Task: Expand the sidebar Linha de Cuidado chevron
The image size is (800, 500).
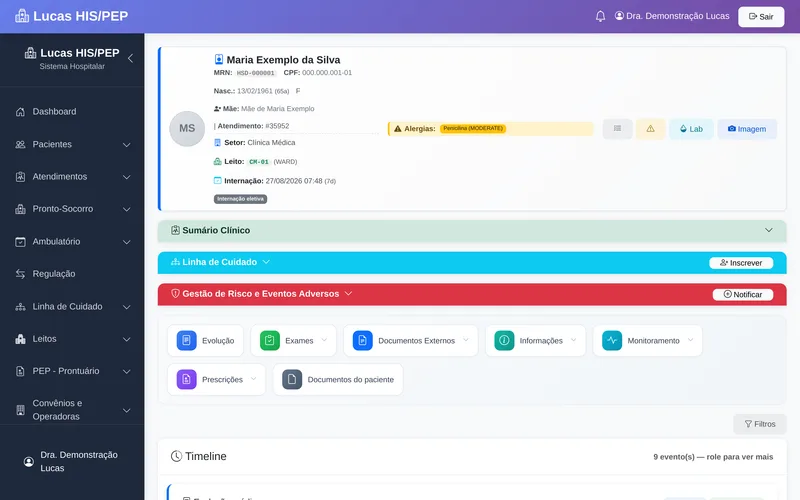Action: [x=127, y=307]
